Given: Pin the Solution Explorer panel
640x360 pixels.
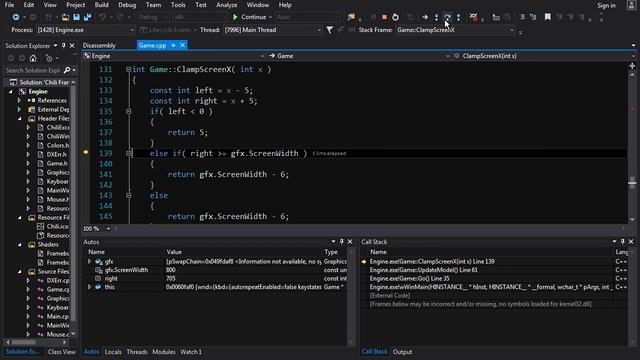Looking at the screenshot, I should click(64, 46).
